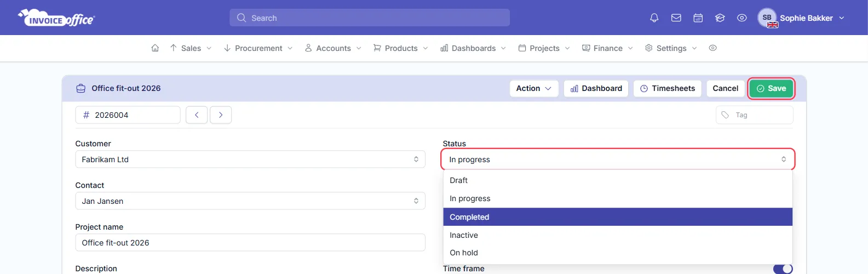868x274 pixels.
Task: Go to previous project with left chevron
Action: (197, 115)
